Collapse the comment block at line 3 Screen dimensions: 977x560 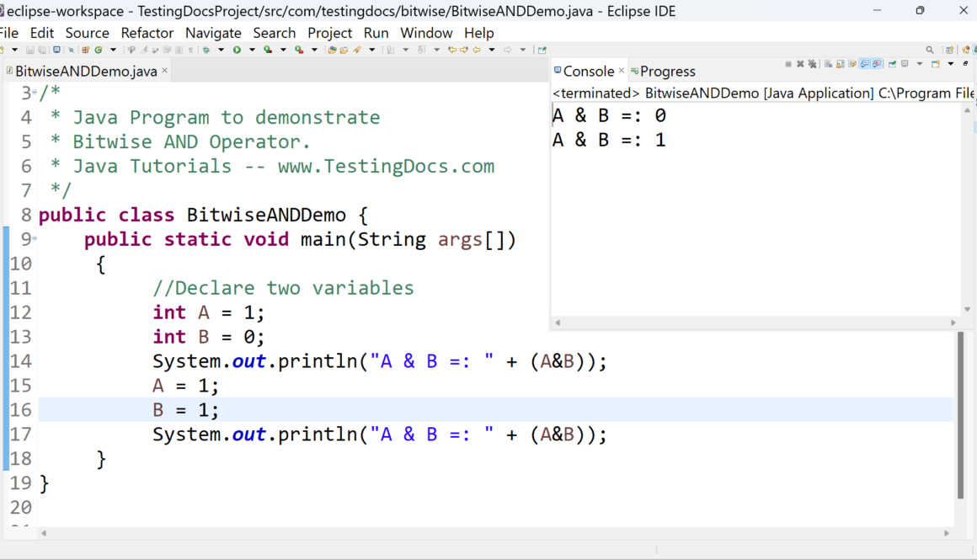[35, 93]
